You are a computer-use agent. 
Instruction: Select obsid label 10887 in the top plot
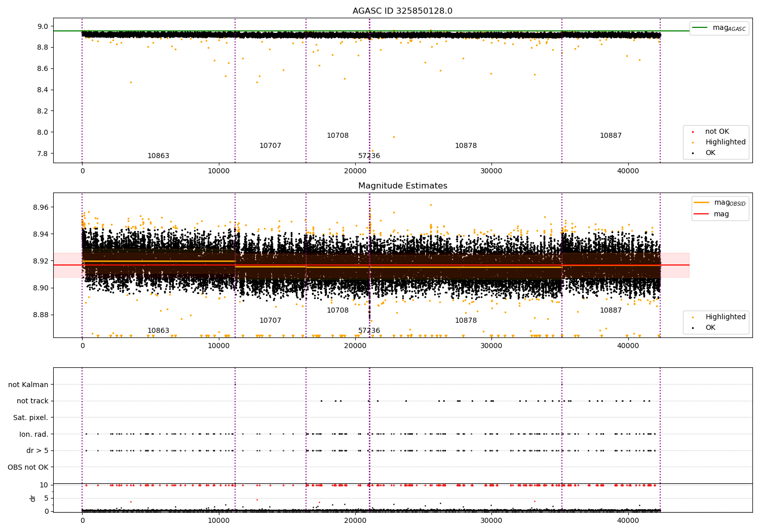pos(611,136)
